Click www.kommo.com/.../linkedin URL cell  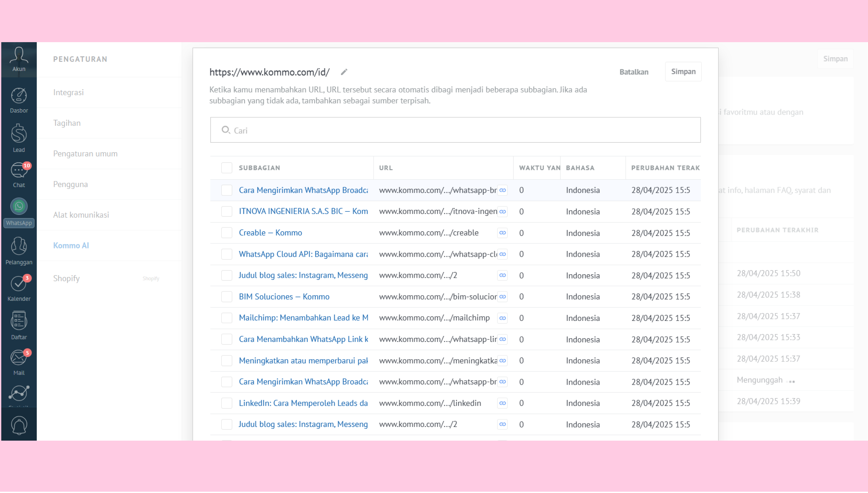[x=430, y=403]
